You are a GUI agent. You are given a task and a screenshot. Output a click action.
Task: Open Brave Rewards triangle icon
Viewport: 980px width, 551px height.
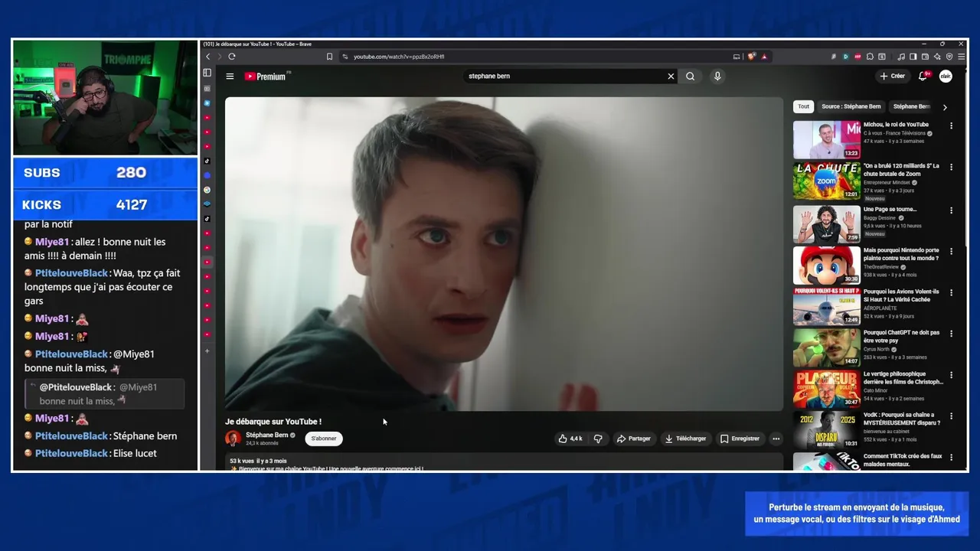[764, 57]
